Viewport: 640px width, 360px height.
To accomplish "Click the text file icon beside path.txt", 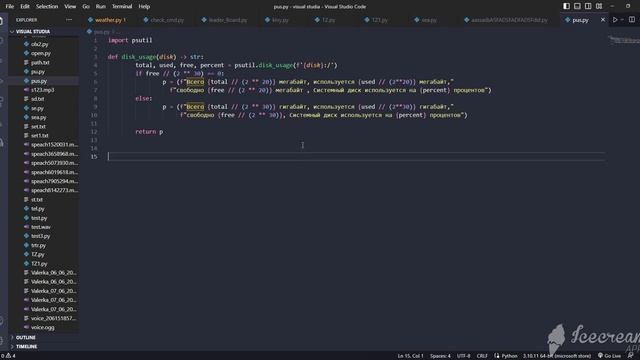I will 27,62.
